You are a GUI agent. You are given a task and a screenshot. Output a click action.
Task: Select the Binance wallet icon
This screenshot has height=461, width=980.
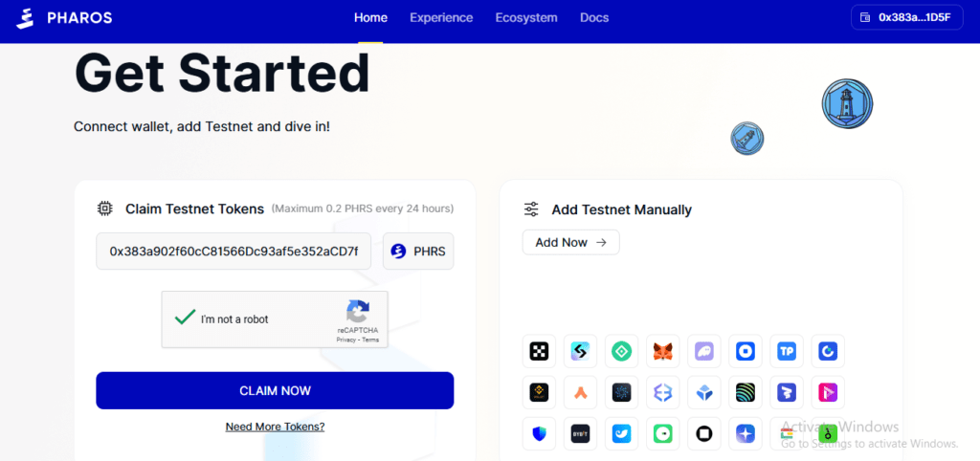tap(539, 392)
